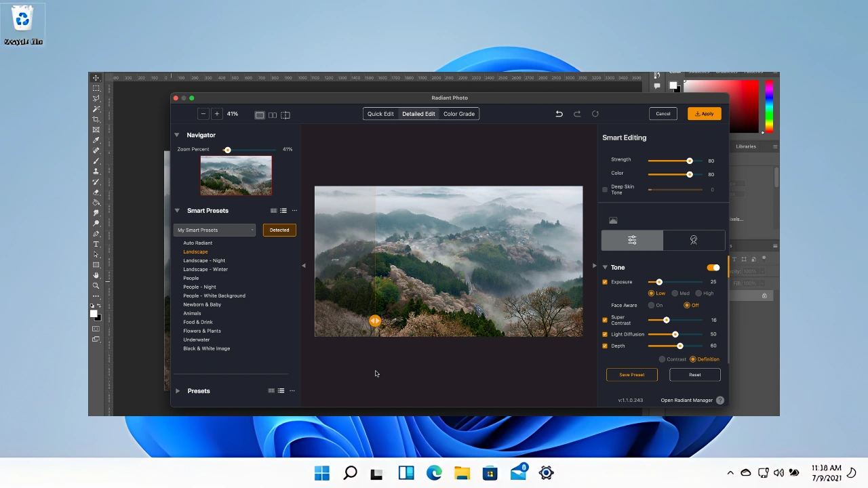This screenshot has height=488, width=868.
Task: Click the orange Apply button
Action: click(705, 114)
